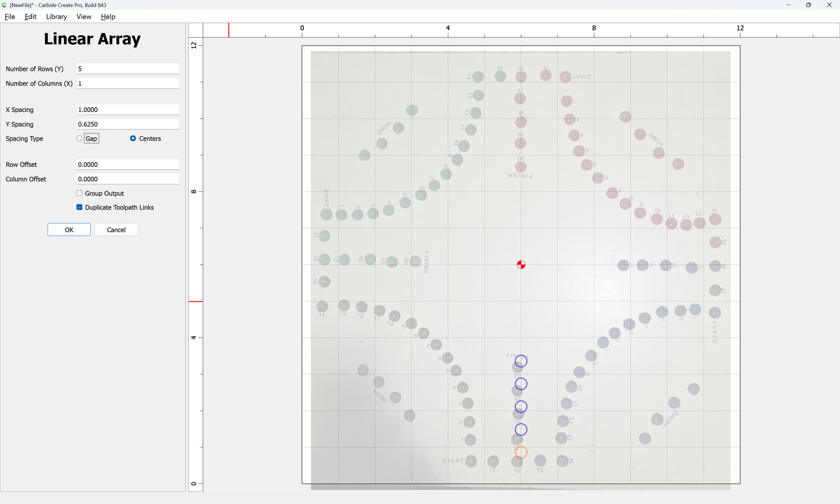Click the Y Spacing input field
Viewport: 840px width, 504px height.
[128, 124]
